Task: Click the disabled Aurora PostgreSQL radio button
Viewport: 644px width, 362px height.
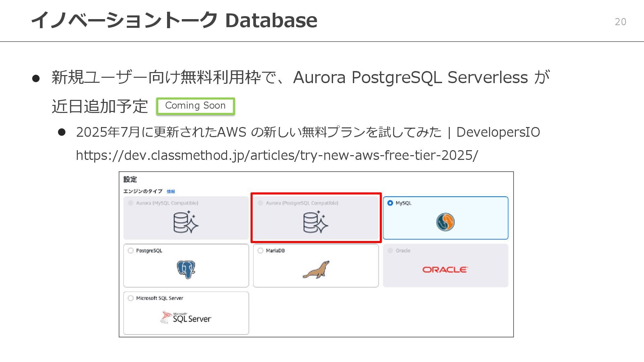Action: tap(260, 203)
